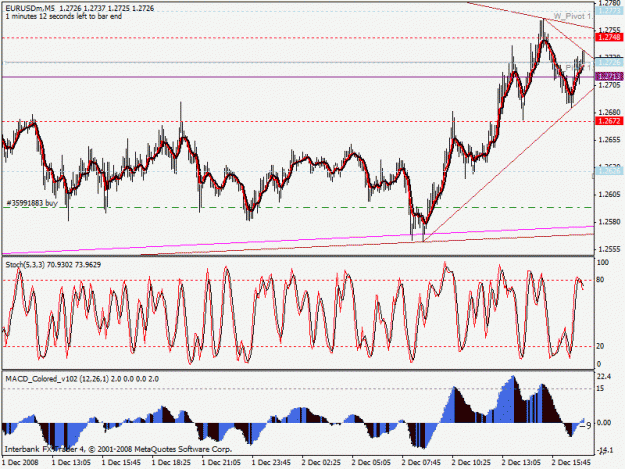
Task: Click the MACD scale value 0.00
Action: (x=604, y=422)
